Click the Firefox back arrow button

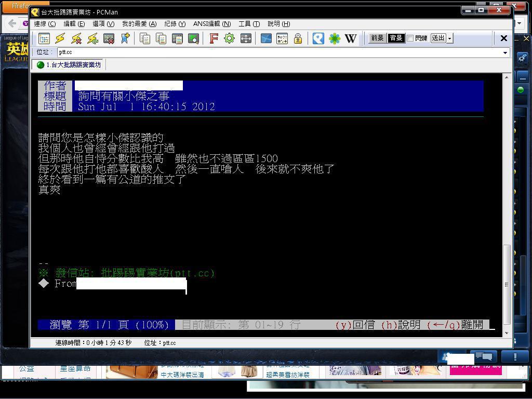click(13, 23)
